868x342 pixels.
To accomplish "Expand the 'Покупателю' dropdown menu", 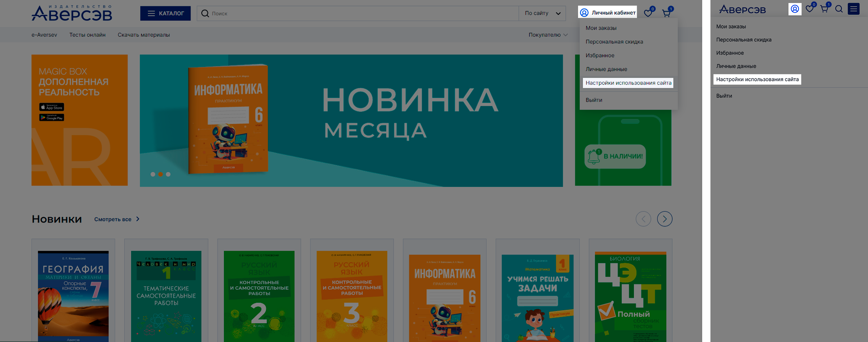I will click(x=548, y=35).
